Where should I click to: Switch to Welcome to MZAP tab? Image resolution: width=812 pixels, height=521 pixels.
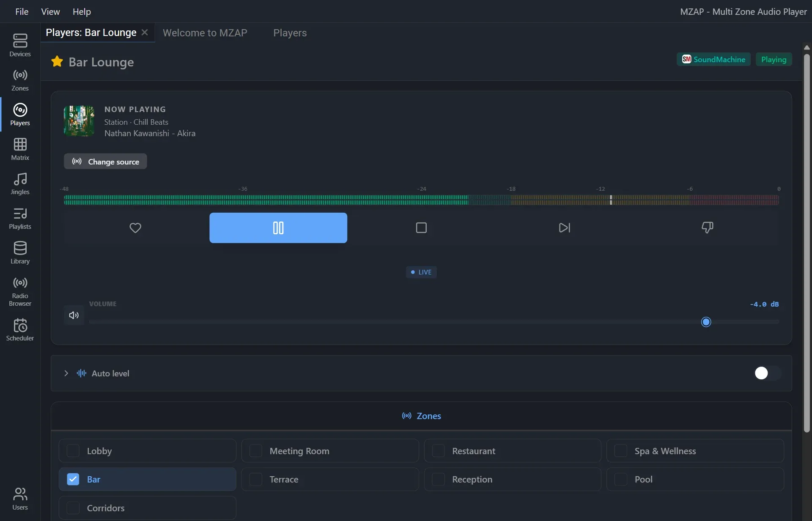pyautogui.click(x=205, y=33)
